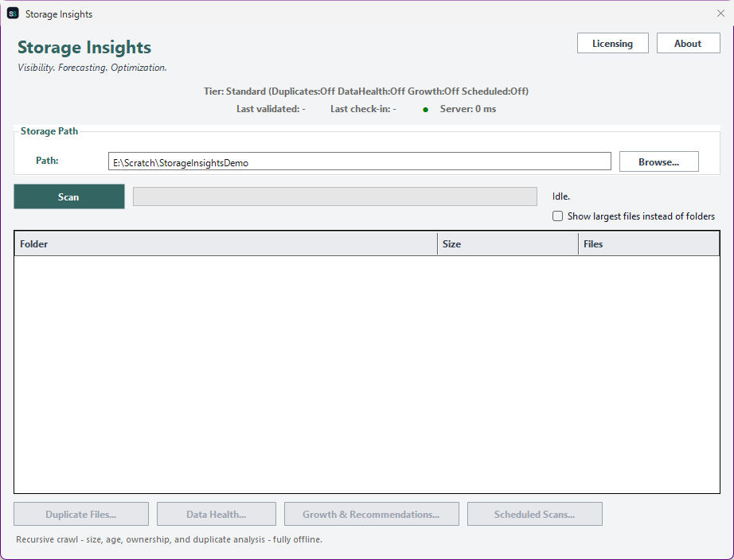734x560 pixels.
Task: Open the About dialog
Action: click(x=688, y=43)
